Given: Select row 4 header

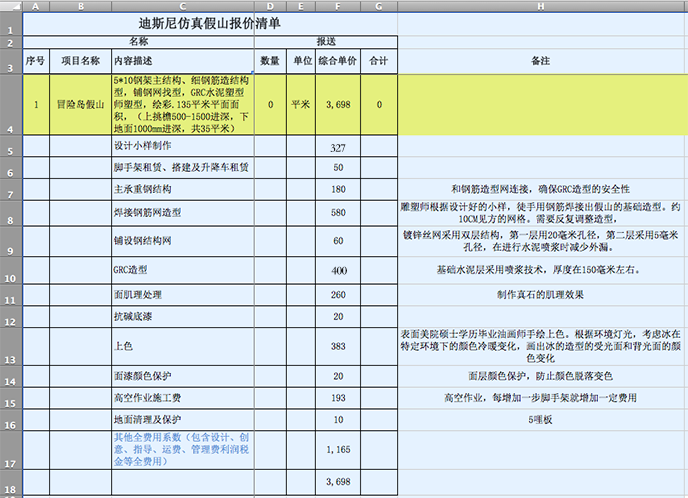Looking at the screenshot, I should click(x=10, y=104).
